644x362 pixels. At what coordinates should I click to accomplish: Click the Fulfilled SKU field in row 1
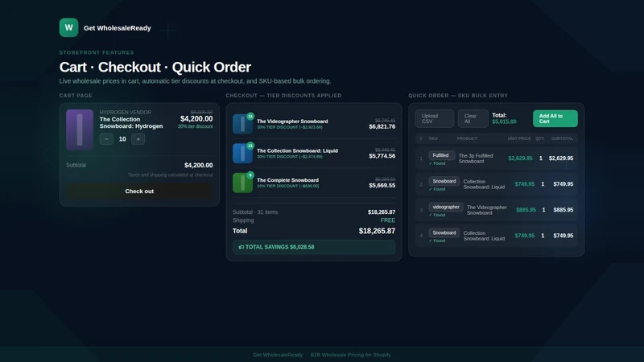click(x=441, y=155)
